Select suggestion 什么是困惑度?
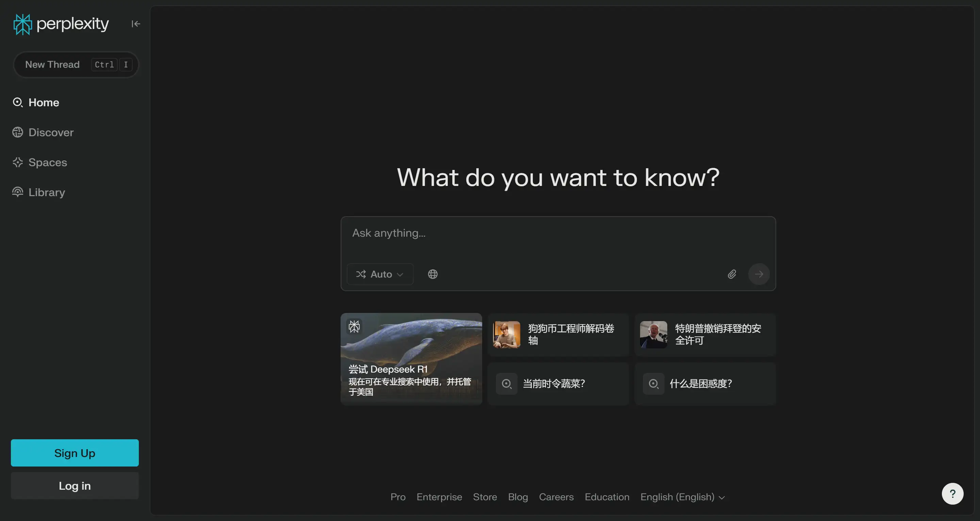The width and height of the screenshot is (980, 521). (x=705, y=383)
